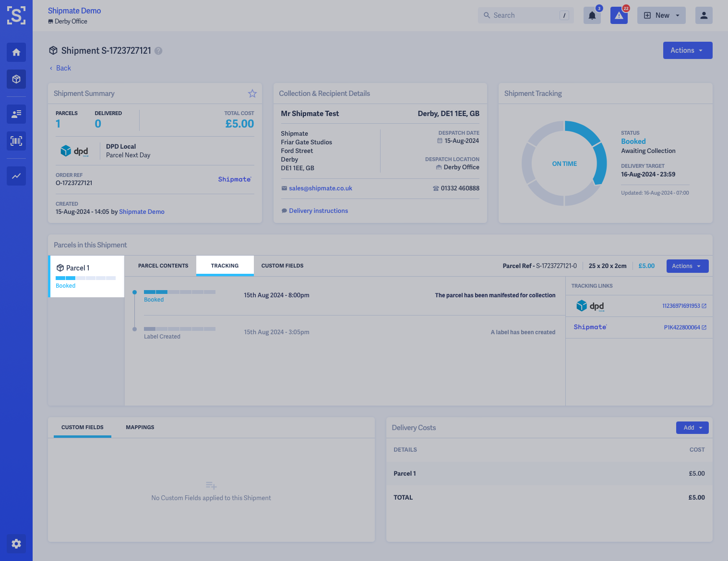Click the 15th Aug 2024 - 8:00pm entry
Image resolution: width=728 pixels, height=561 pixels.
(276, 295)
